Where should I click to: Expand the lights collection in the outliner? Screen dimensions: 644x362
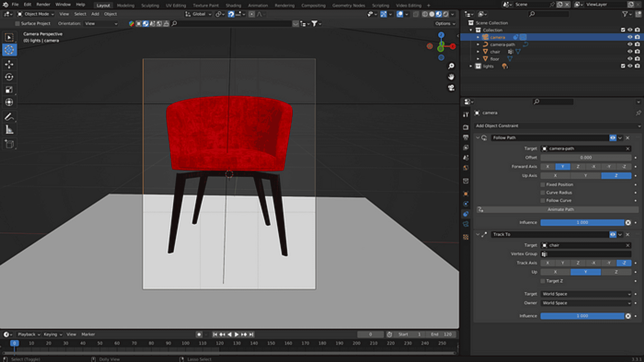(470, 66)
